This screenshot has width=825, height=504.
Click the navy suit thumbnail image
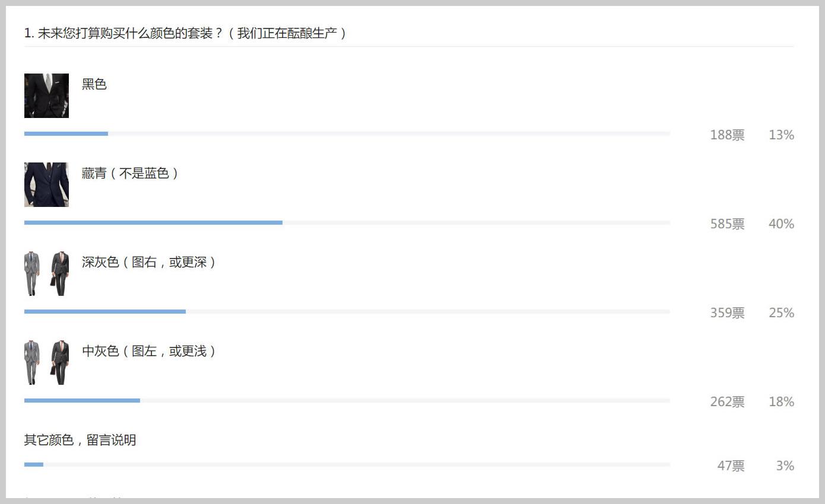[46, 184]
